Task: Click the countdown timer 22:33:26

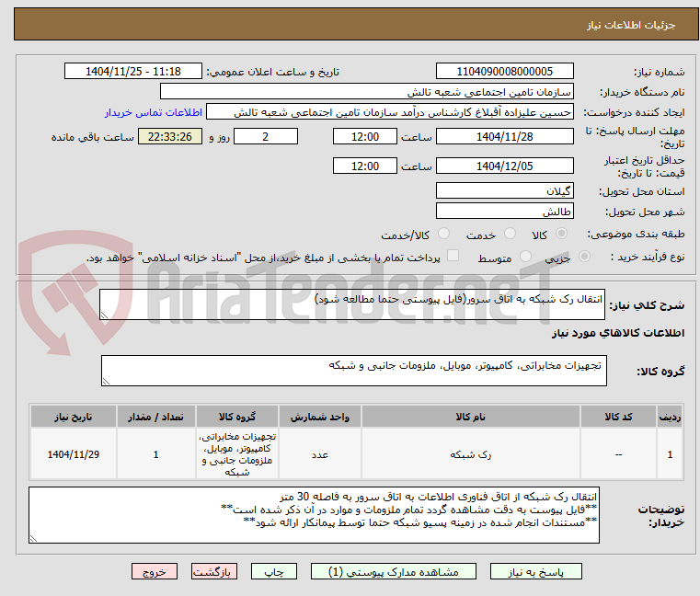Action: coord(169,137)
